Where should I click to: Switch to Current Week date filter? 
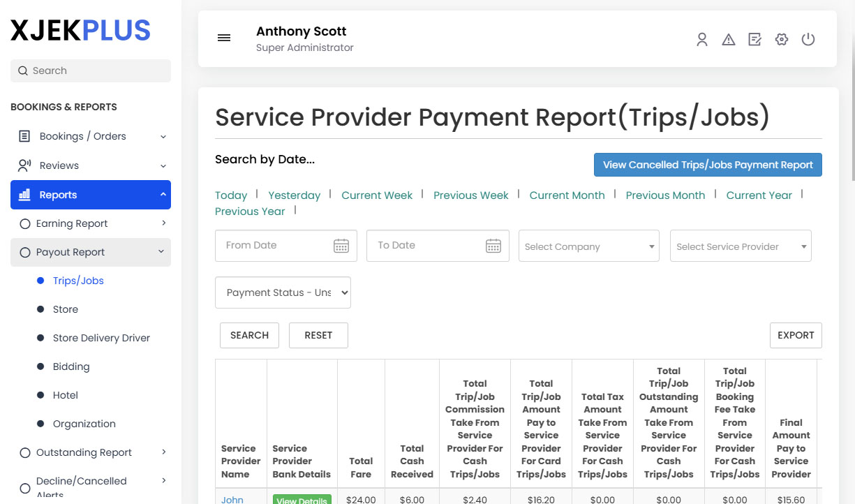(377, 195)
